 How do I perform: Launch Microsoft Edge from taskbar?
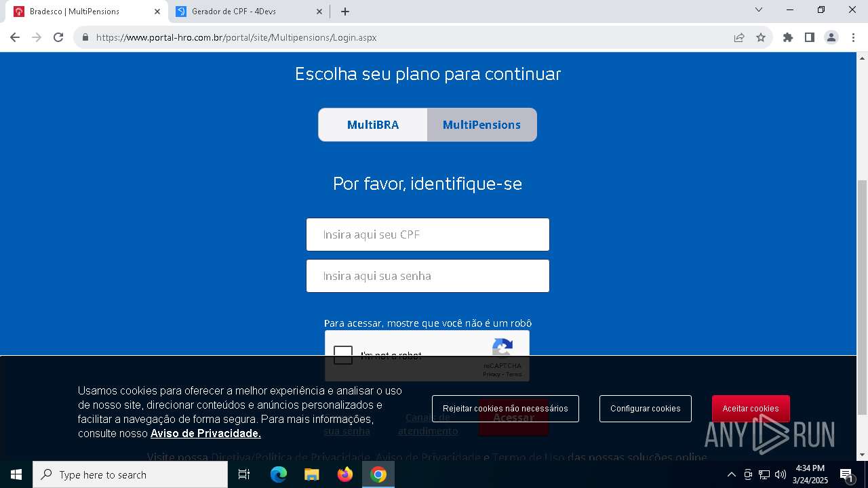click(279, 475)
